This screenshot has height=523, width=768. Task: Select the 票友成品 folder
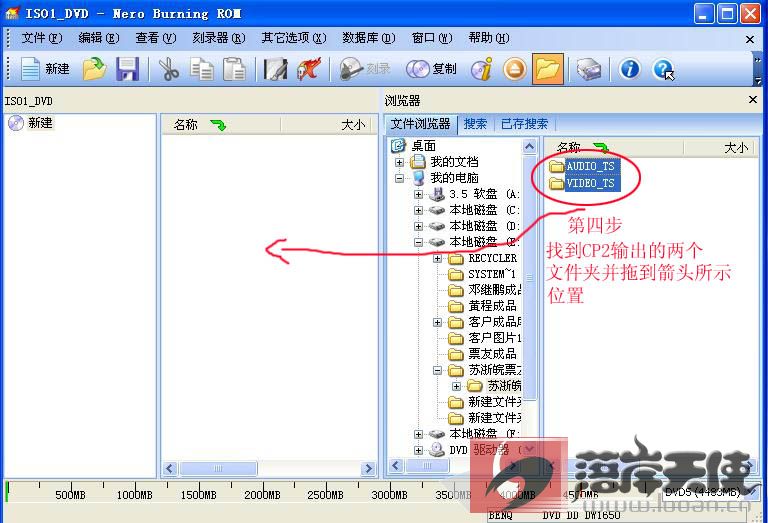pos(482,354)
